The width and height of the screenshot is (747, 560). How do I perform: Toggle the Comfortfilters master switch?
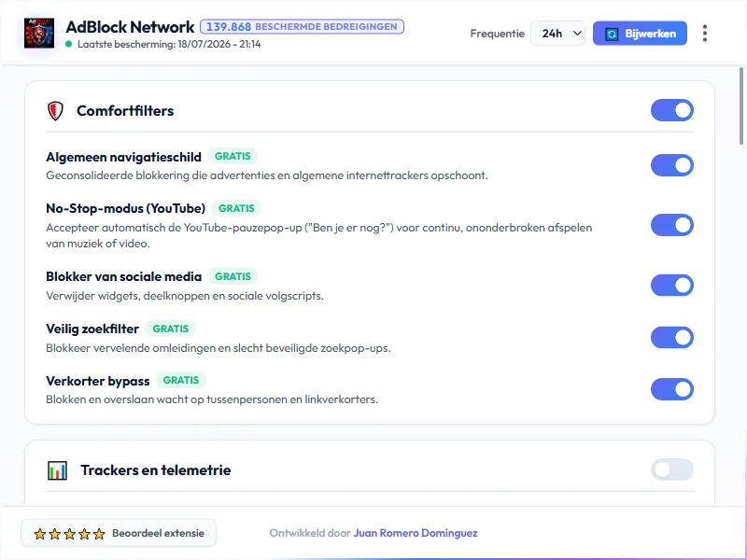point(671,110)
